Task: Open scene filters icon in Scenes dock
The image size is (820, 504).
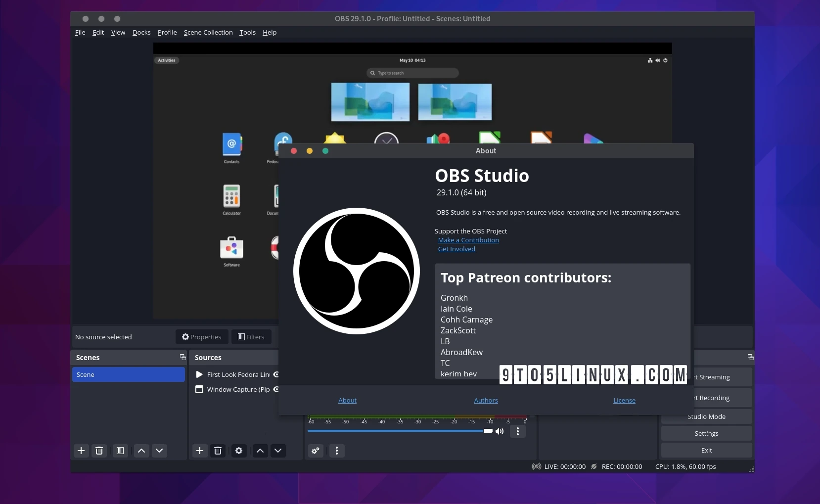Action: click(x=120, y=451)
